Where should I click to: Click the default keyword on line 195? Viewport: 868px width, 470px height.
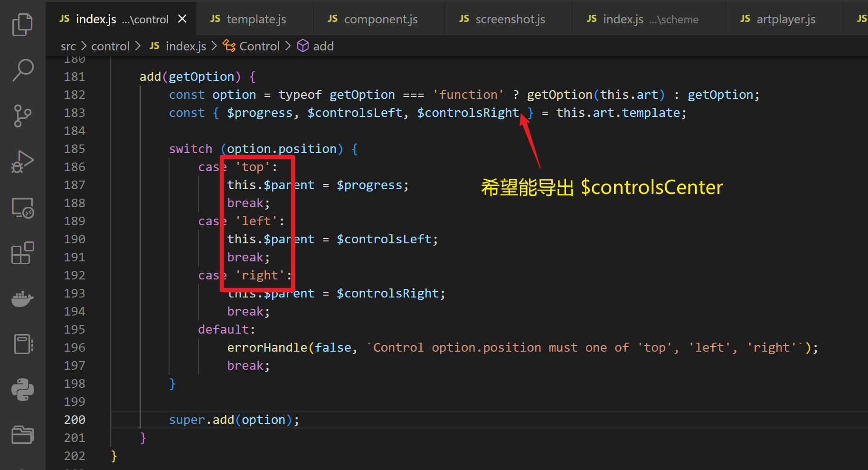pyautogui.click(x=223, y=329)
